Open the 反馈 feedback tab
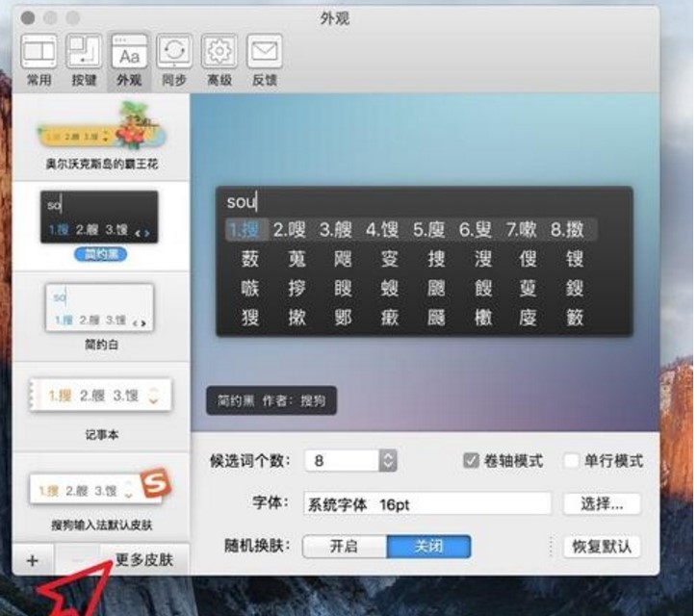Viewport: 697px width, 616px height. (x=265, y=60)
